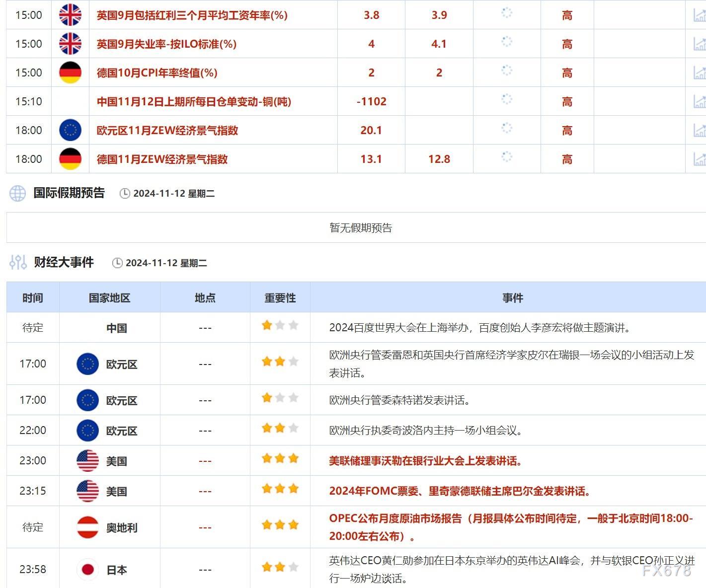Click the clock icon beside 2024-11-12 星期二

[125, 193]
